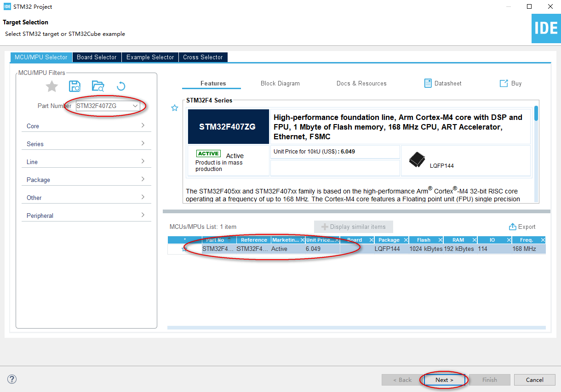Screen dimensions: 561x392
Task: Expand the Series filter
Action: (86, 144)
